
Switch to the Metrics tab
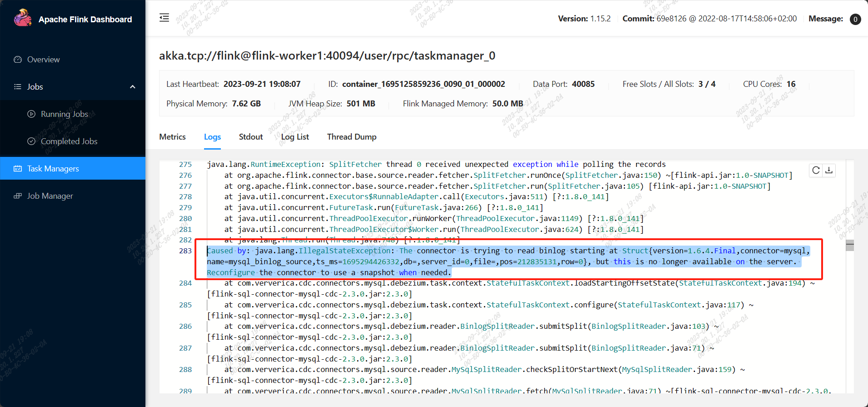pyautogui.click(x=172, y=137)
